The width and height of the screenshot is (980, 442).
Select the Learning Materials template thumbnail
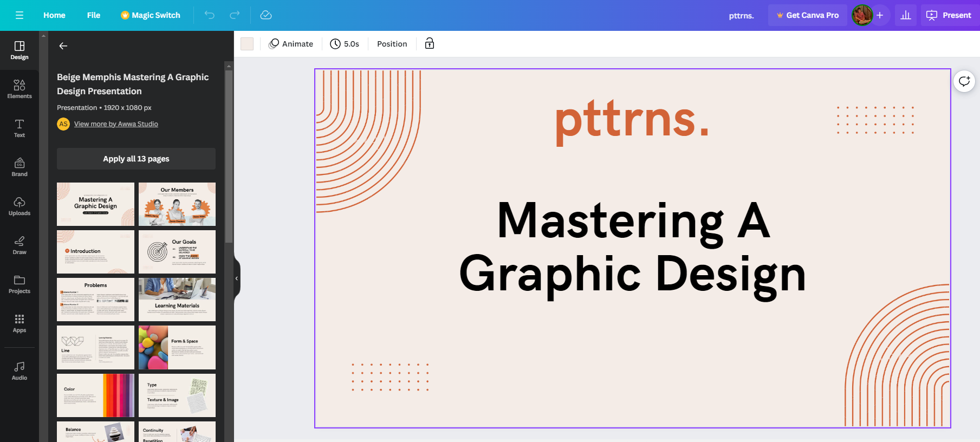[177, 300]
